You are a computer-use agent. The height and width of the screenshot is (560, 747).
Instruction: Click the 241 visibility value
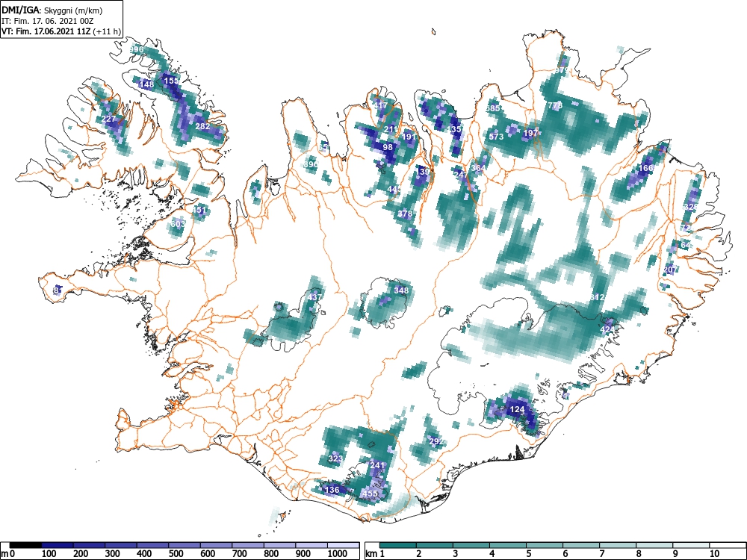click(376, 465)
